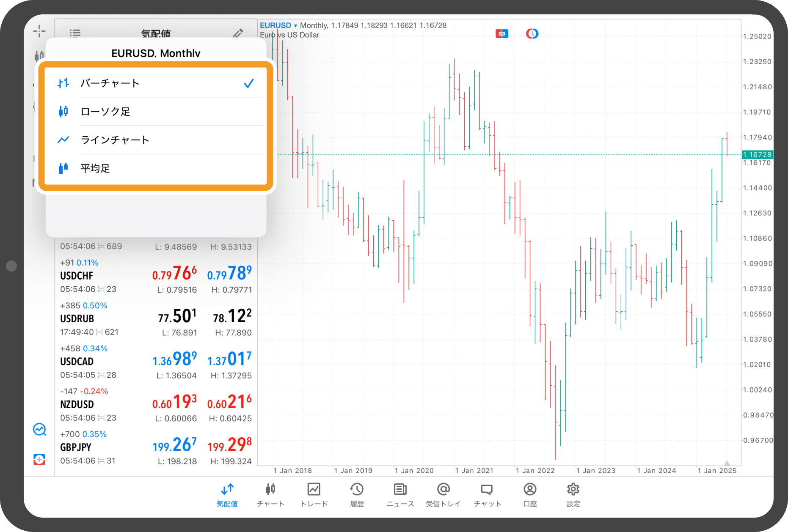Open ニュース news tab
Screen dimensions: 788x532
[400, 495]
